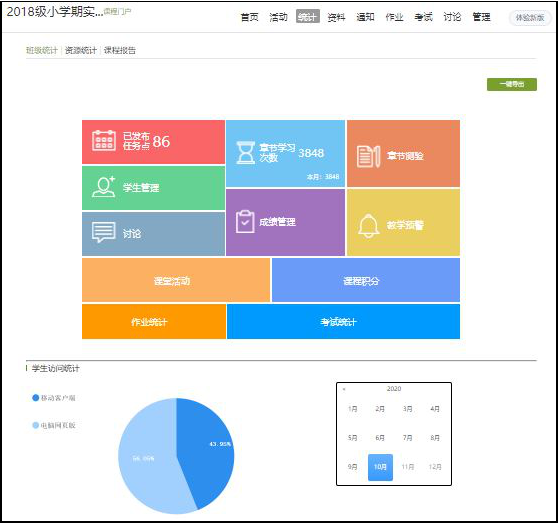
Task: Toggle the 移动客户端 legend dot
Action: click(x=36, y=398)
